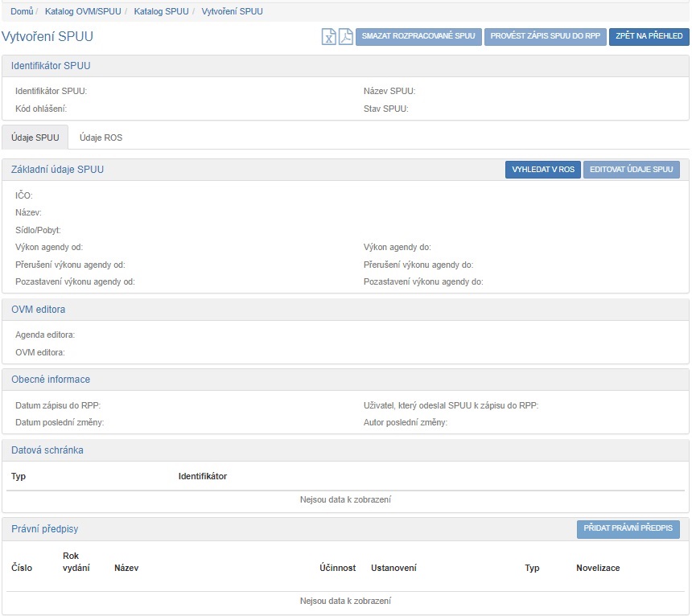Click the Název column header in Právní předpisy
Viewport: 692px width, 616px height.
pyautogui.click(x=126, y=568)
